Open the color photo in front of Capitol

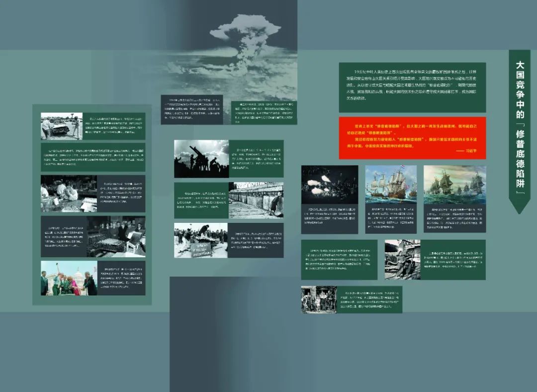coord(69,278)
